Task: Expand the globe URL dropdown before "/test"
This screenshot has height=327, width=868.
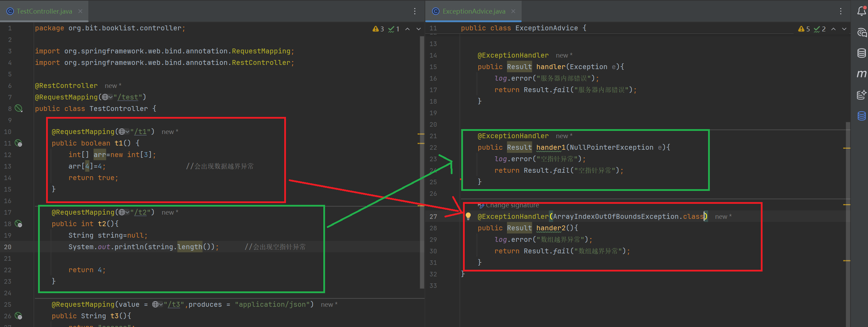Action: 107,97
